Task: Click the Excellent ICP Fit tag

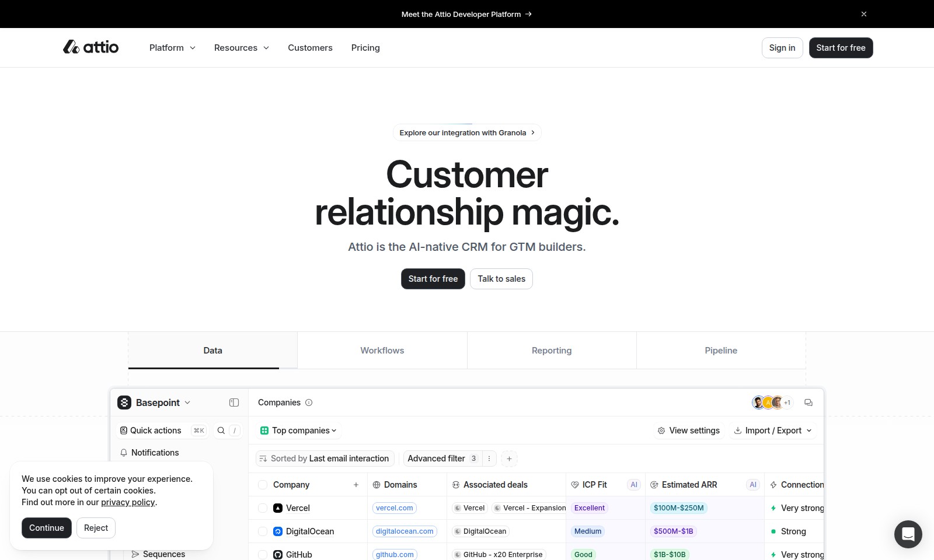Action: (x=590, y=508)
